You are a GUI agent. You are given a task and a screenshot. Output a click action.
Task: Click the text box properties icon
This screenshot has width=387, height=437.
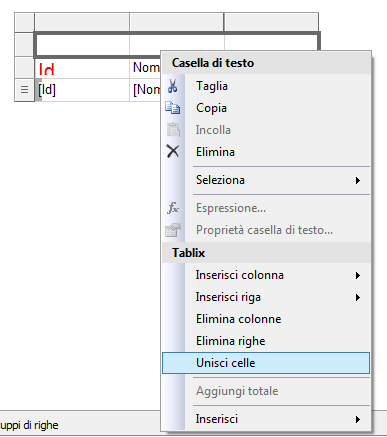coord(173,230)
